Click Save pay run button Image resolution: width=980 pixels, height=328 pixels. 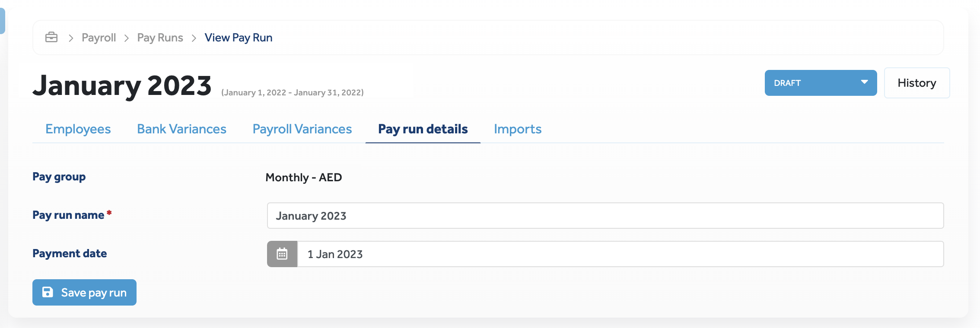tap(84, 292)
